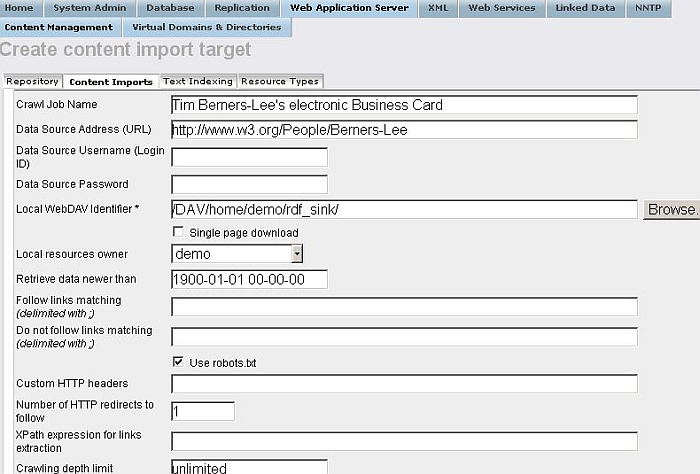Click the XPath expression input field
The width and height of the screenshot is (700, 474).
coord(404,441)
